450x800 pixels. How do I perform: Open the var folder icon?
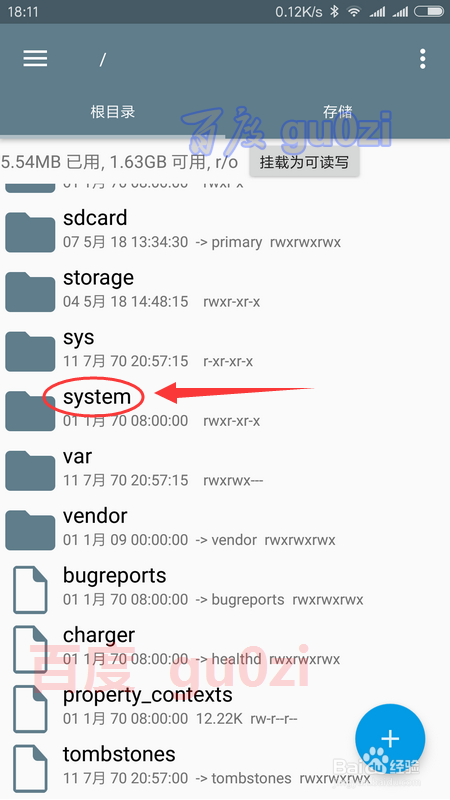[x=30, y=470]
